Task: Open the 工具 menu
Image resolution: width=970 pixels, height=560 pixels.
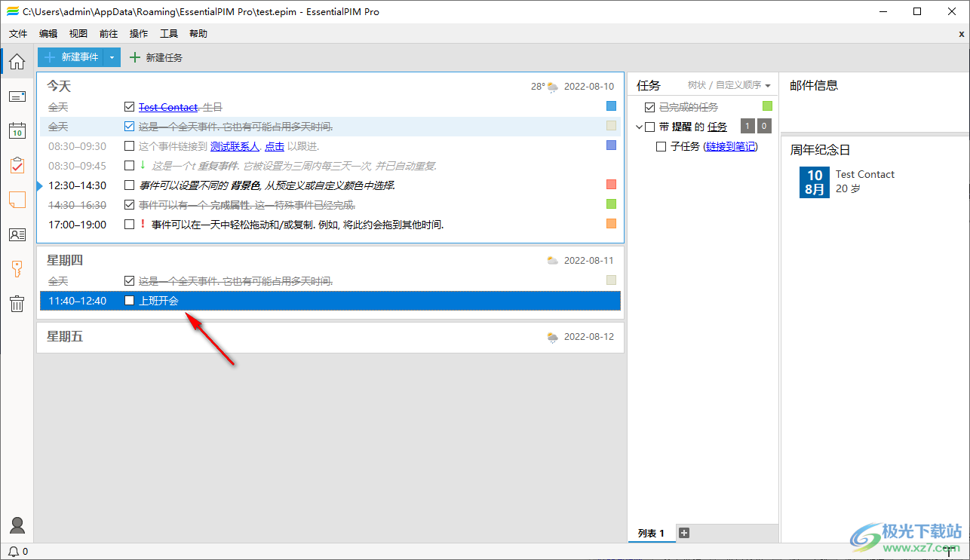Action: point(169,34)
